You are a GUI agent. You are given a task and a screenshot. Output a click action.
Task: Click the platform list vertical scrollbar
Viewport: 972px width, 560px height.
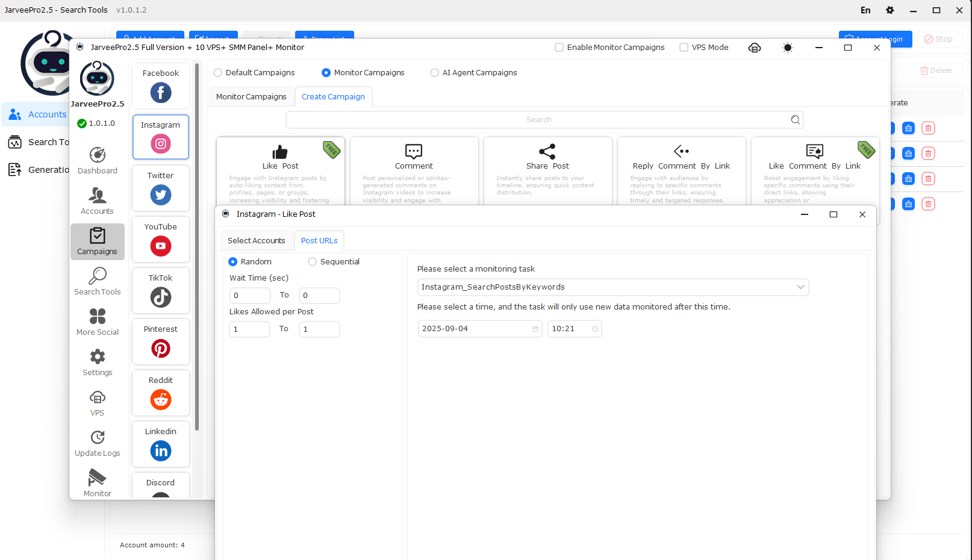pos(197,247)
